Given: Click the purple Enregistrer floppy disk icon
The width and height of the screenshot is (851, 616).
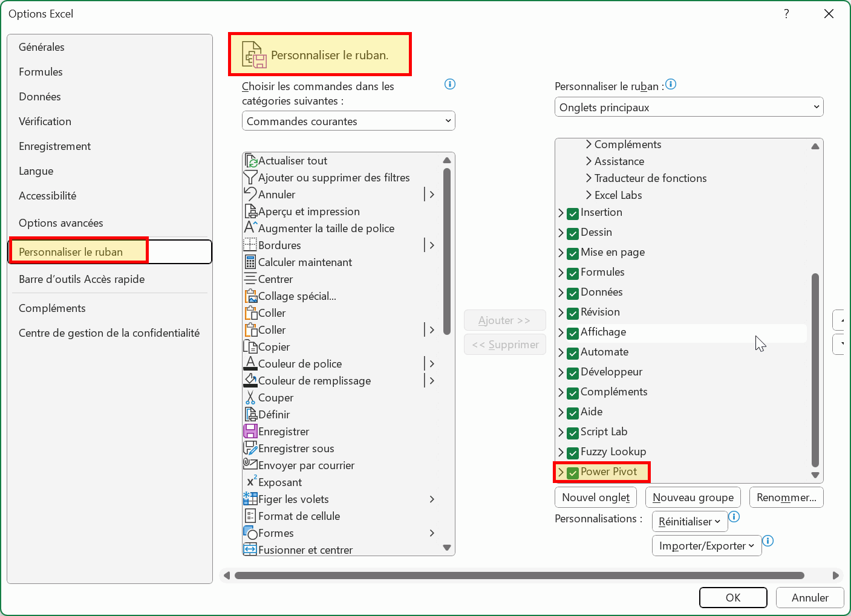Looking at the screenshot, I should tap(250, 432).
